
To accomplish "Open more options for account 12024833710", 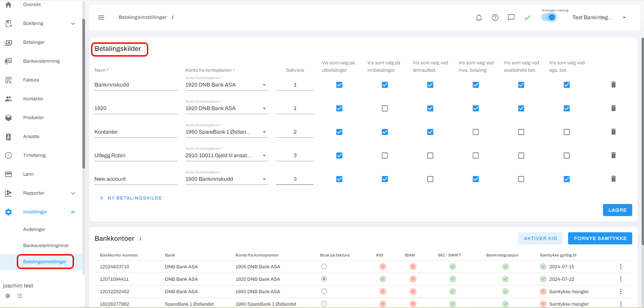I will coord(621,267).
